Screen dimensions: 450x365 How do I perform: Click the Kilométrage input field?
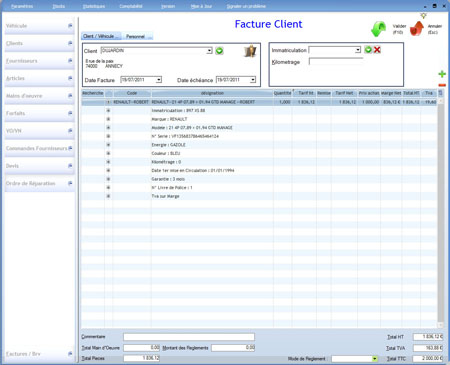click(x=336, y=62)
